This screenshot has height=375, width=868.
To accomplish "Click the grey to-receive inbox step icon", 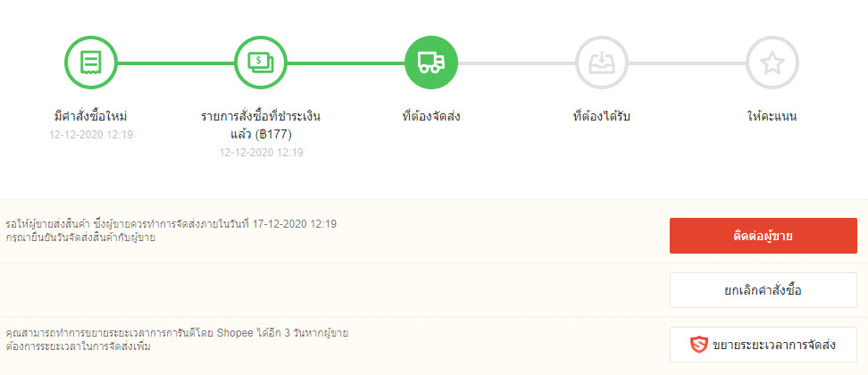I will [x=602, y=62].
